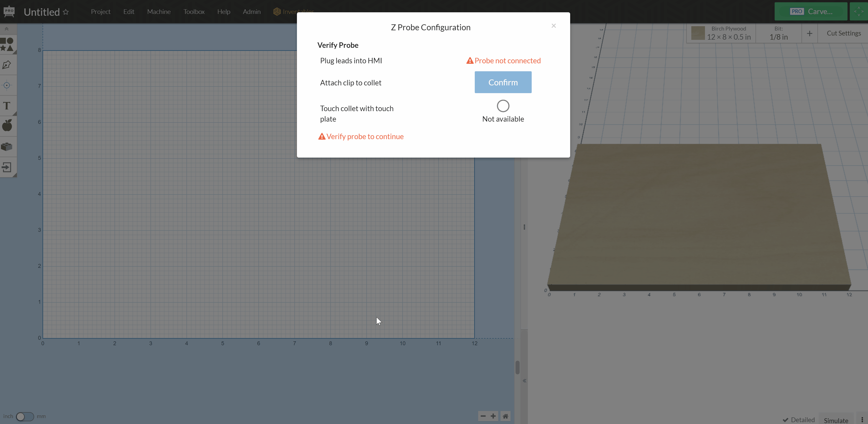Select the Not available radio button
The image size is (868, 424).
pos(503,105)
